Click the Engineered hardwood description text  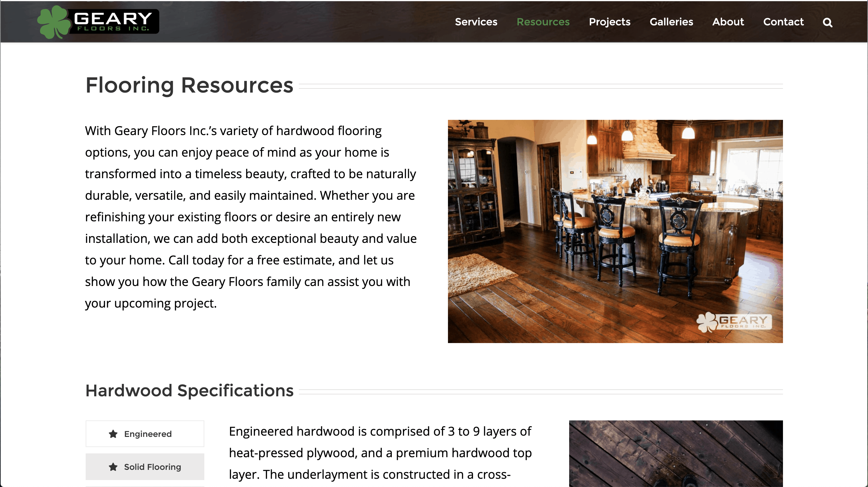click(380, 453)
